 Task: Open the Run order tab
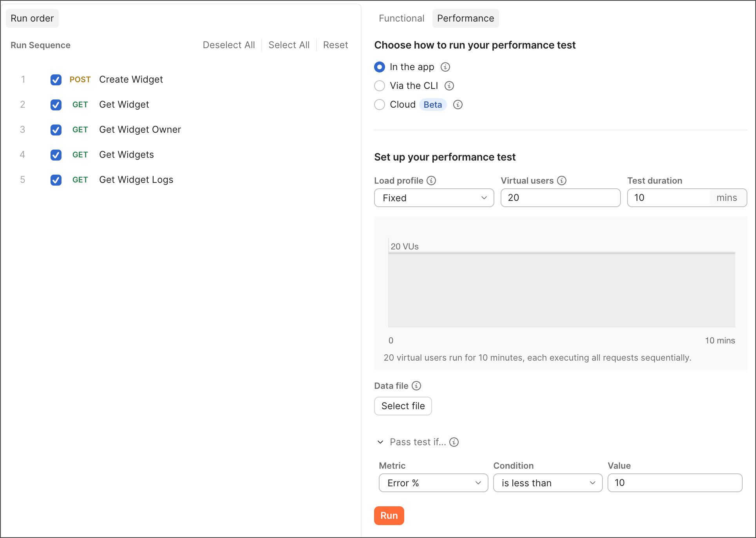point(32,18)
